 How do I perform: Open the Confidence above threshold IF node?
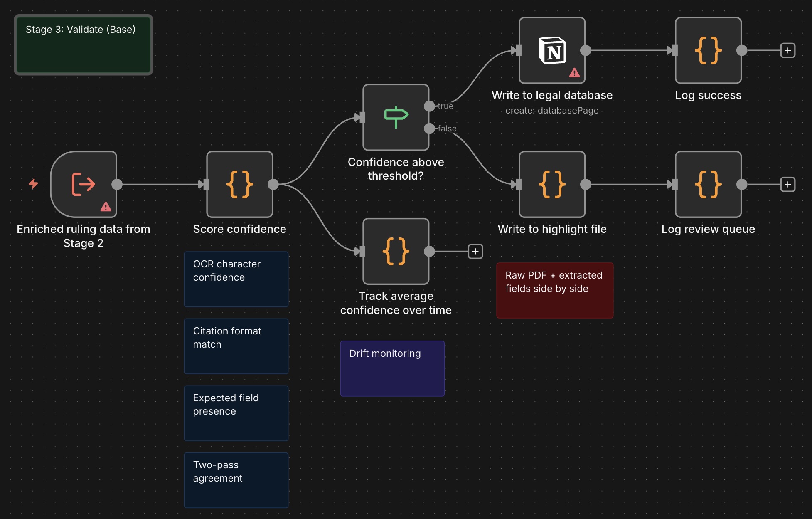(396, 117)
